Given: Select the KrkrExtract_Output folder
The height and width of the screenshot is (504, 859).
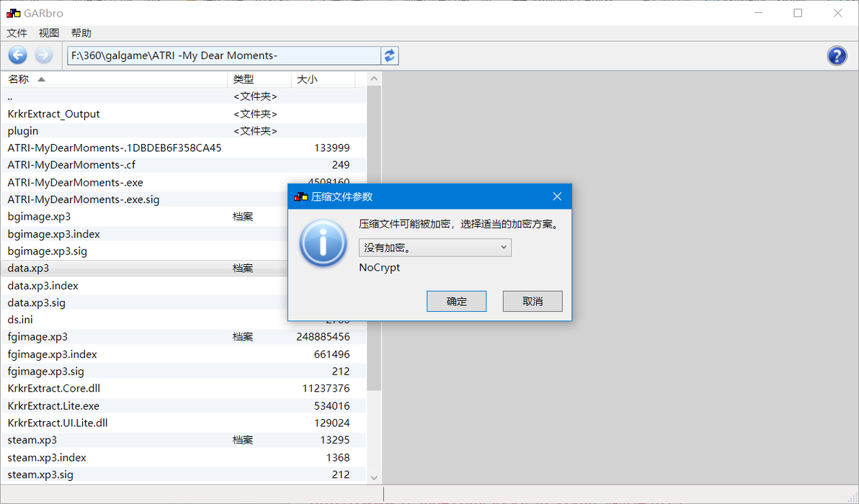Looking at the screenshot, I should click(x=184, y=114).
